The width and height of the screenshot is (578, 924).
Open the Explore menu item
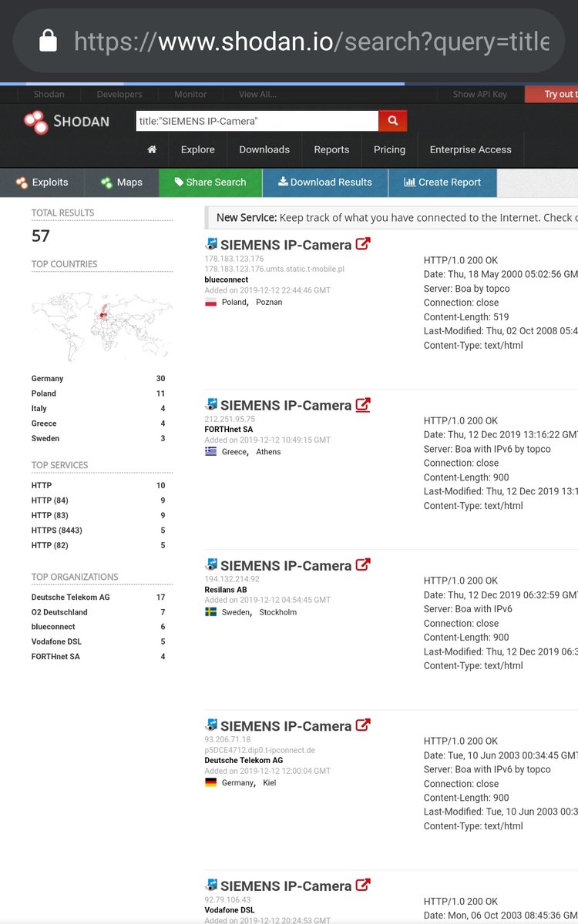click(198, 149)
